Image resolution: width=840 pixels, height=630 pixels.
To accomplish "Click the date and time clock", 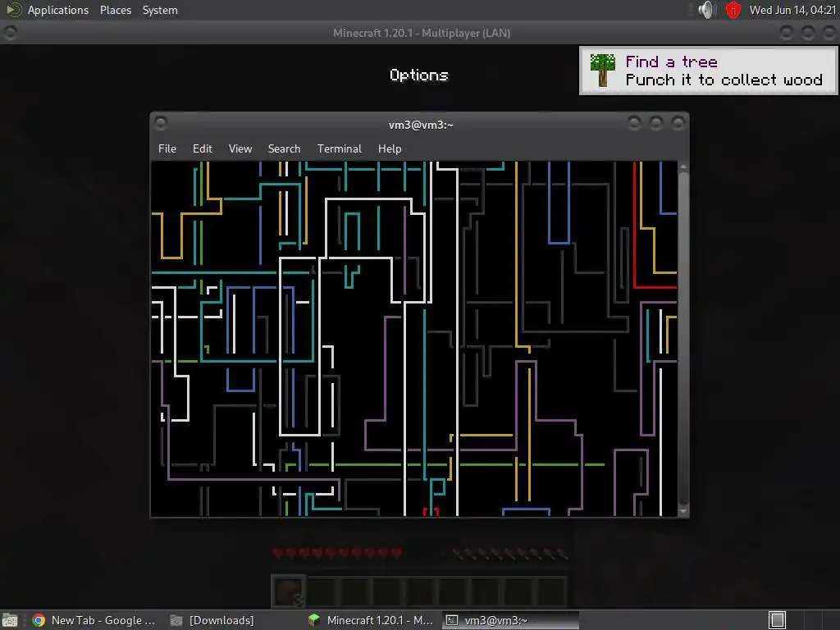I will tap(792, 10).
